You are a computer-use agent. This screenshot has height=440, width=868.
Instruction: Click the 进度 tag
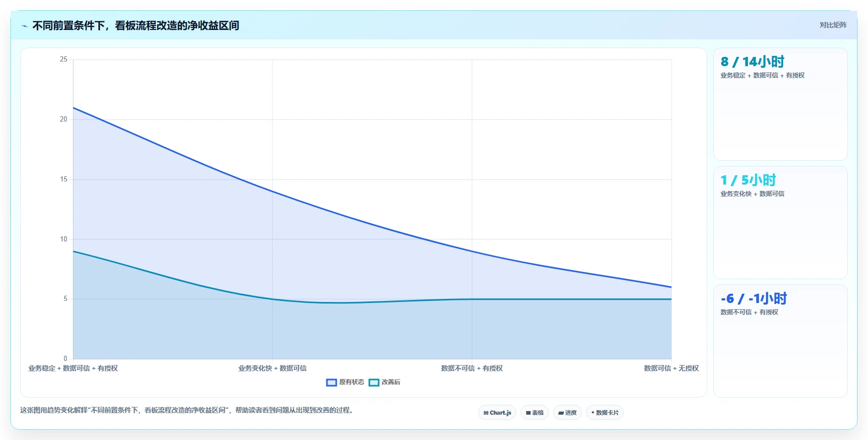click(567, 413)
